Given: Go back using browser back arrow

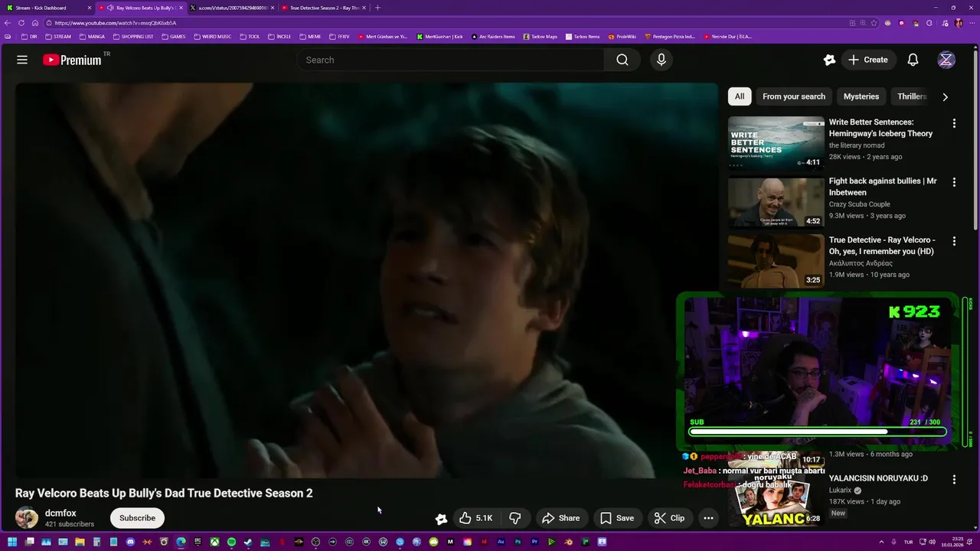Looking at the screenshot, I should pyautogui.click(x=8, y=23).
